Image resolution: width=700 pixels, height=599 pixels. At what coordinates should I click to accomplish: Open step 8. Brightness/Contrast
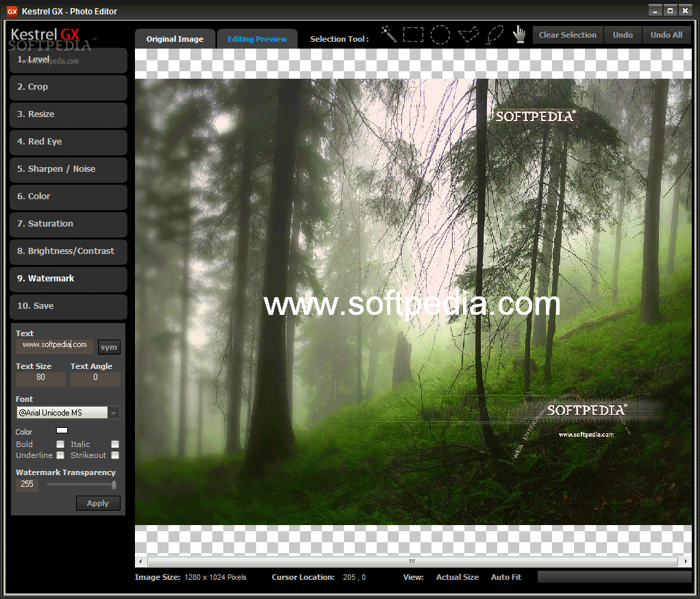point(68,252)
